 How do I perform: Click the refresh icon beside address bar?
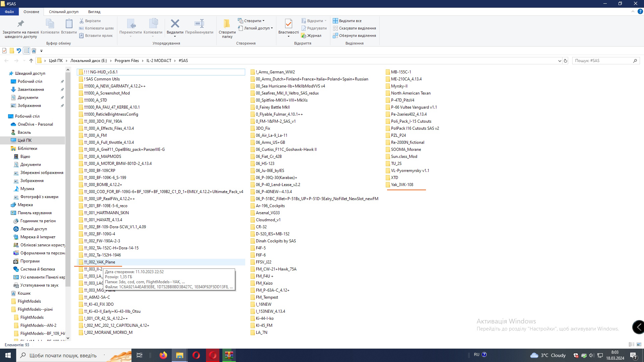[x=566, y=61]
